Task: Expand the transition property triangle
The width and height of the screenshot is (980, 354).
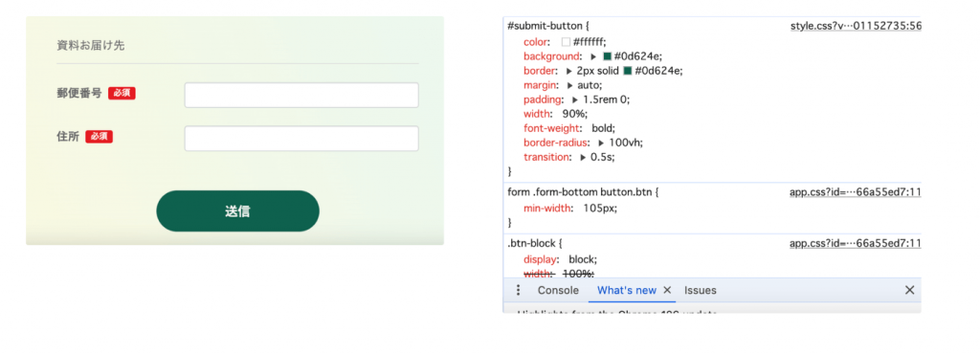Action: pyautogui.click(x=583, y=157)
